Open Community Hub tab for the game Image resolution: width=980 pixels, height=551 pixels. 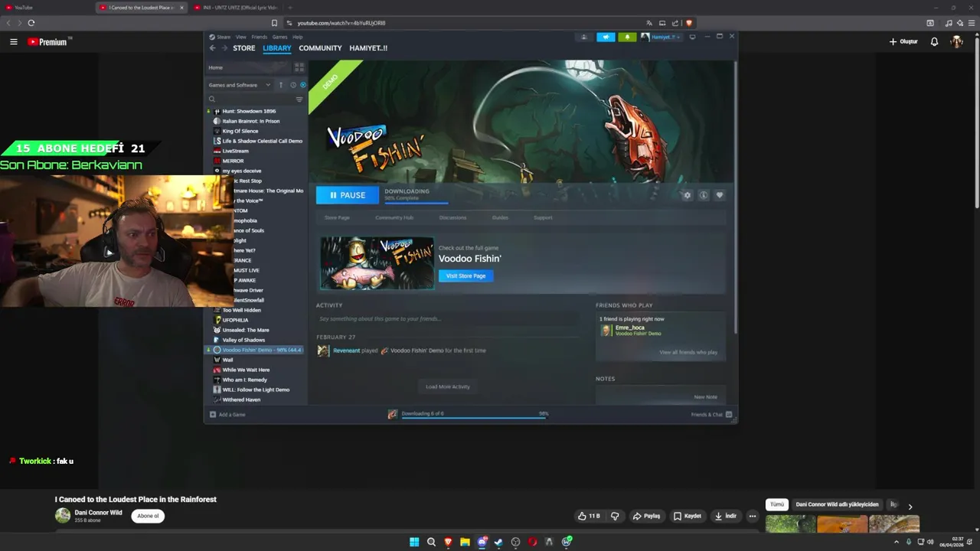pyautogui.click(x=394, y=217)
